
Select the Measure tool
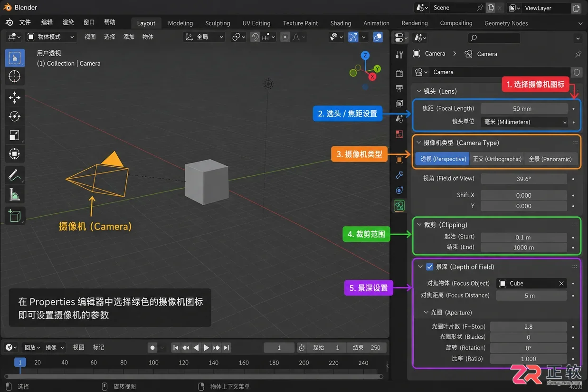tap(15, 194)
